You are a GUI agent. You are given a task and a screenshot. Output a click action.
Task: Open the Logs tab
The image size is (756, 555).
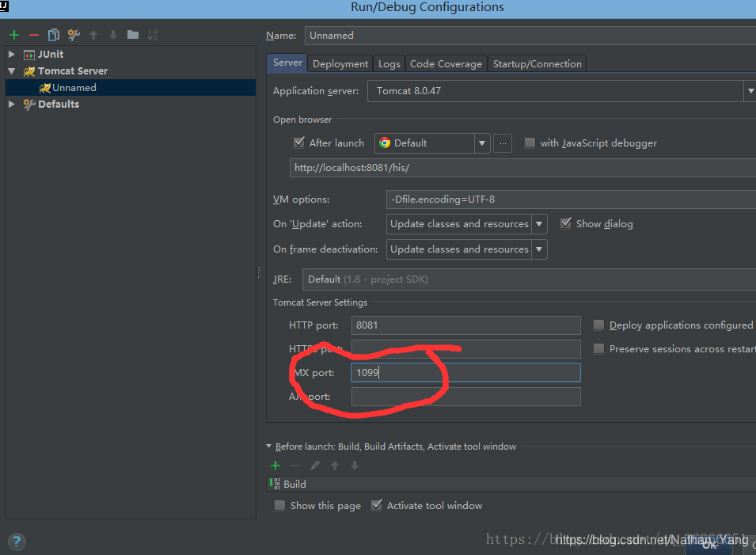coord(389,64)
